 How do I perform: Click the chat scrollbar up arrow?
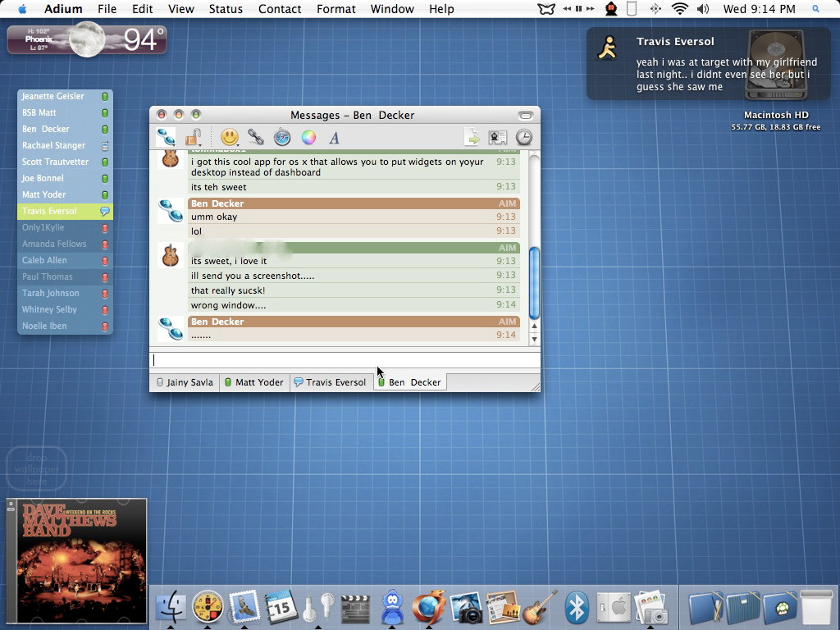click(x=534, y=326)
